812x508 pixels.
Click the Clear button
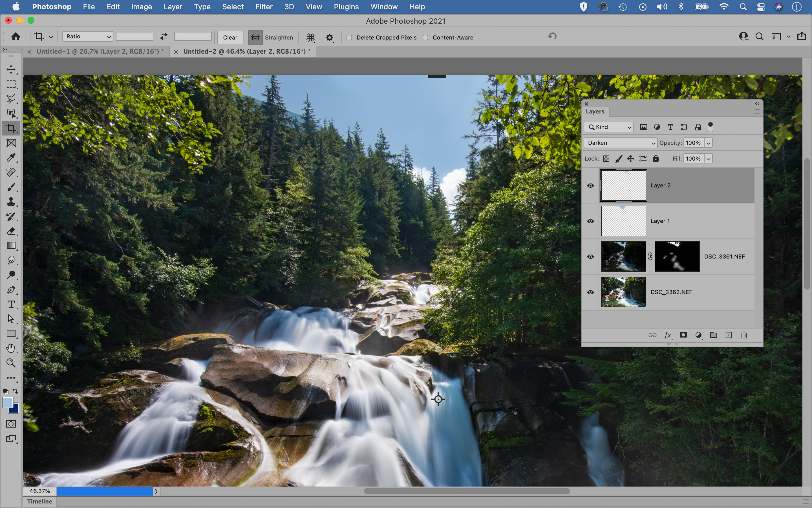(x=230, y=37)
